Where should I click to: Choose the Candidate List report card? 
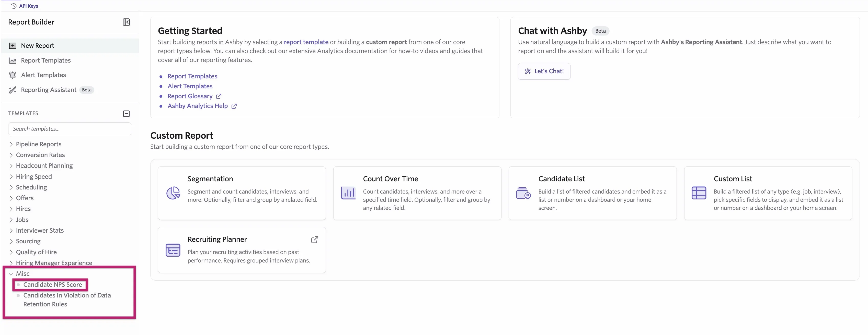[x=593, y=193]
